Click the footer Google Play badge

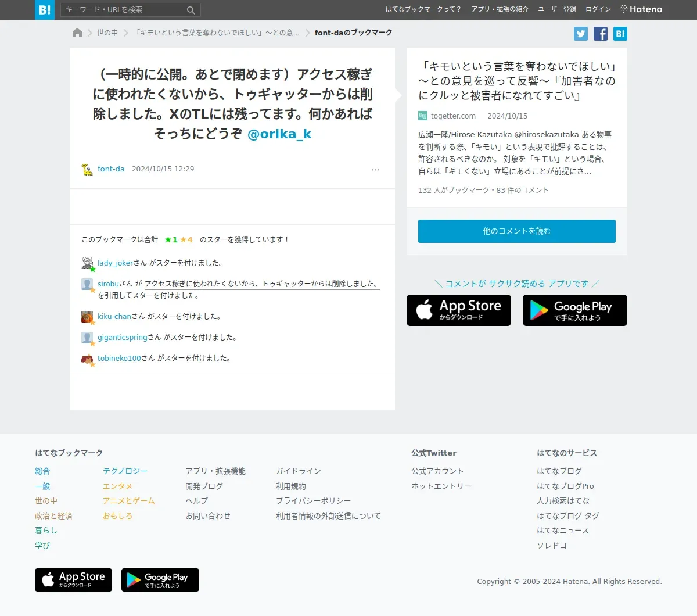point(160,580)
